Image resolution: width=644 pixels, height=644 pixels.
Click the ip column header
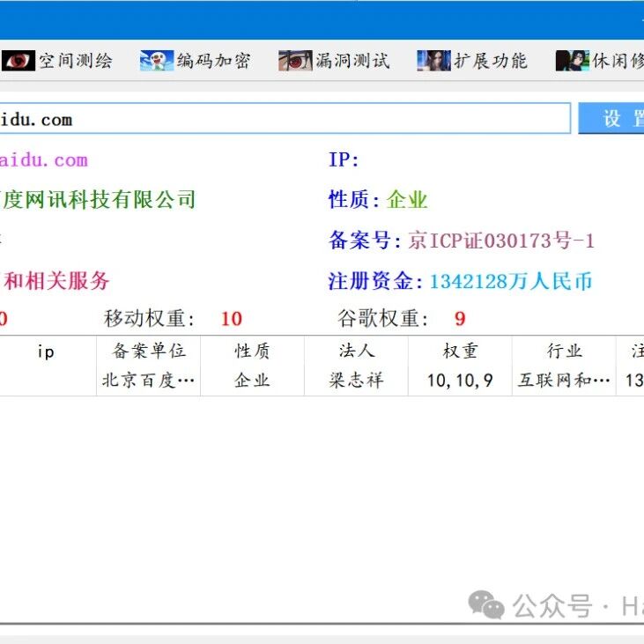tap(46, 352)
